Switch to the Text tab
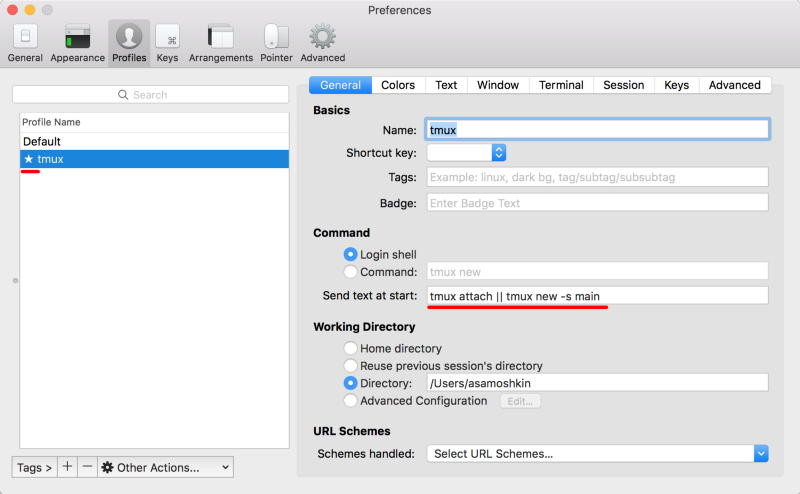 tap(446, 85)
